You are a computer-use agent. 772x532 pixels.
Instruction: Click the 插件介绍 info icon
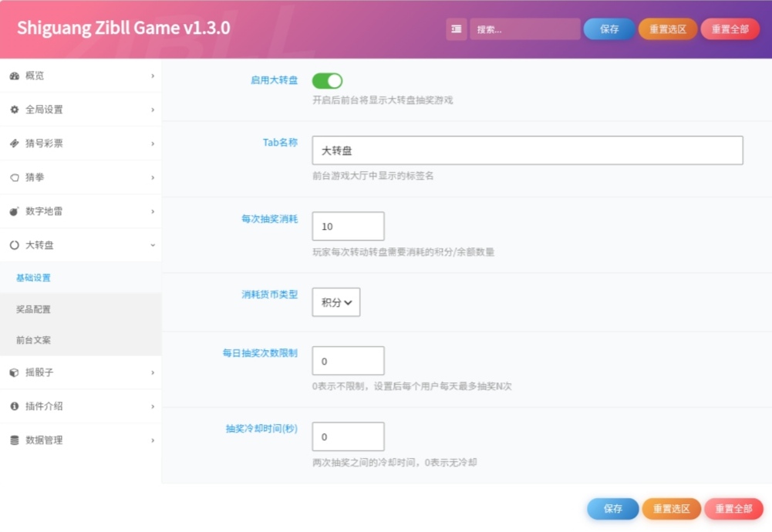coord(15,406)
